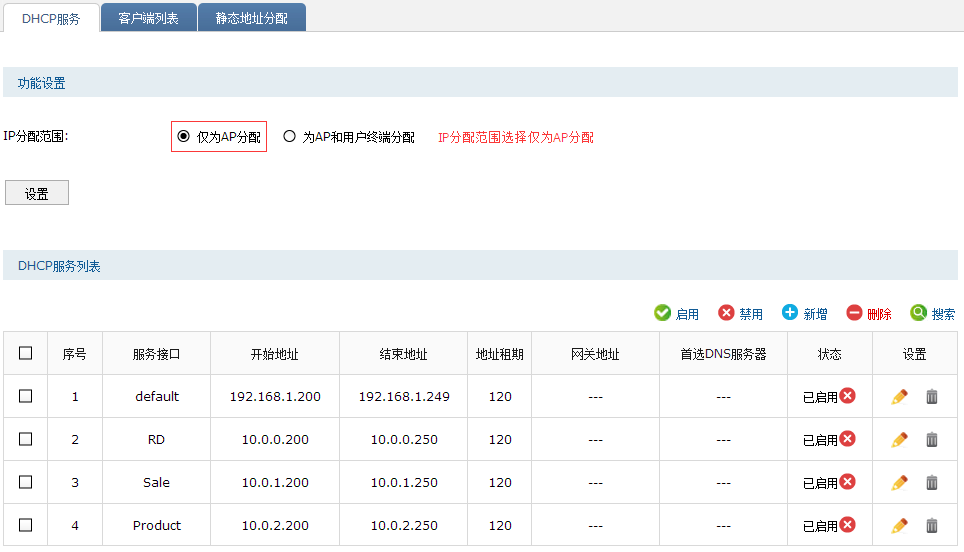Click the 服务接口 column header

coord(156,354)
